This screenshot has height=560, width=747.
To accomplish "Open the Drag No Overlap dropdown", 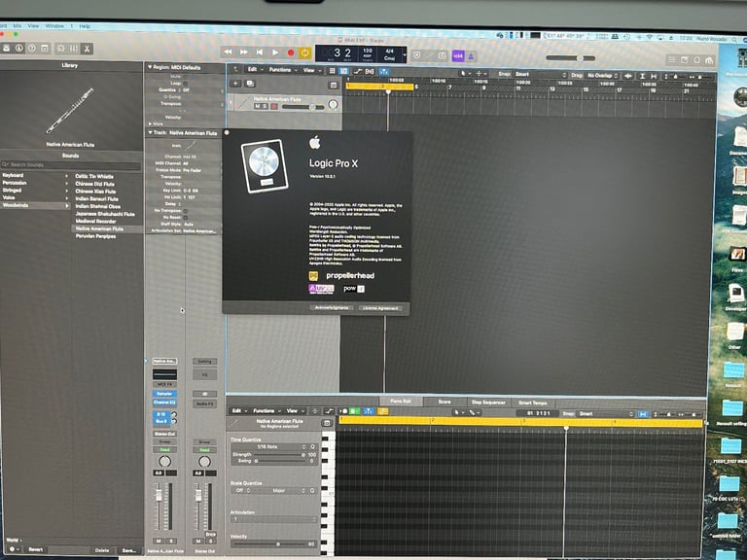I will click(602, 75).
